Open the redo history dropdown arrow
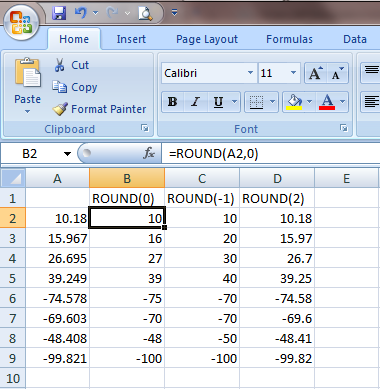 coord(127,13)
